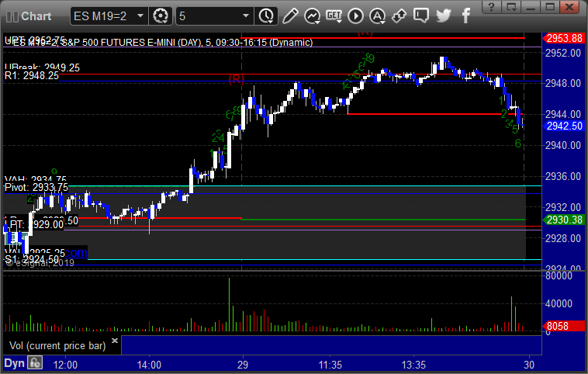This screenshot has height=374, width=588.
Task: Minimize the chart window
Action: coord(531,6)
